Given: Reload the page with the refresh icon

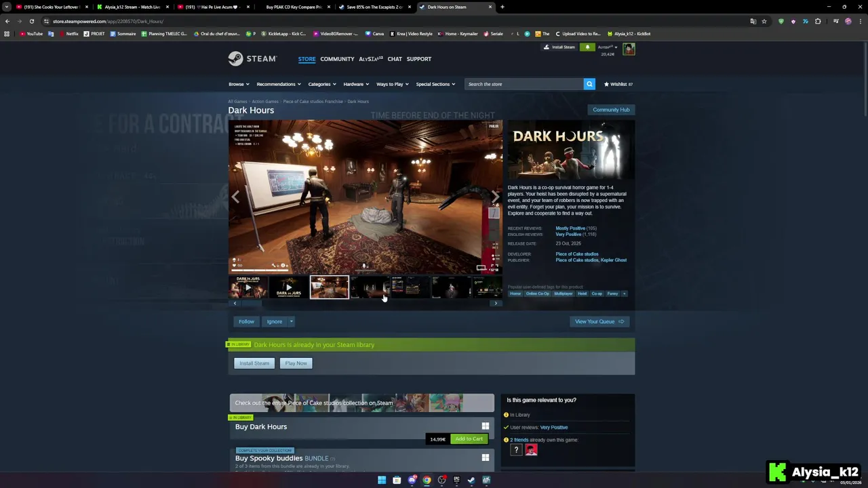Looking at the screenshot, I should (31, 21).
